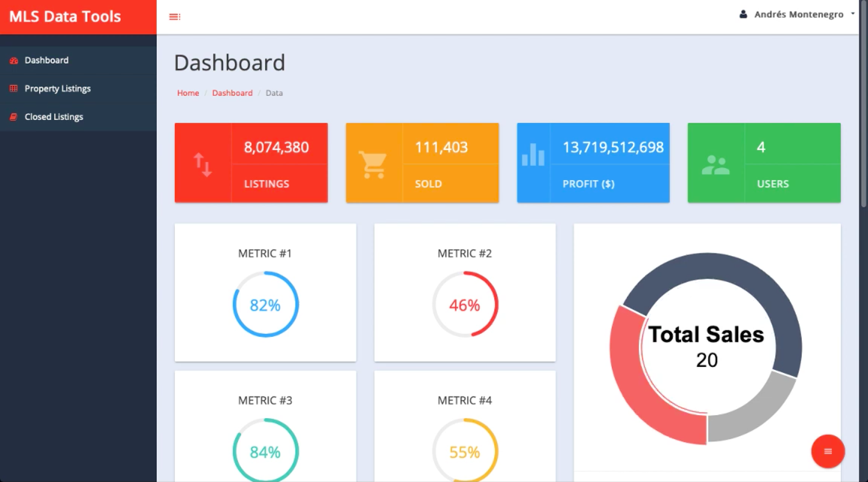Click the USERS label on the green card
The image size is (868, 482).
pyautogui.click(x=773, y=184)
